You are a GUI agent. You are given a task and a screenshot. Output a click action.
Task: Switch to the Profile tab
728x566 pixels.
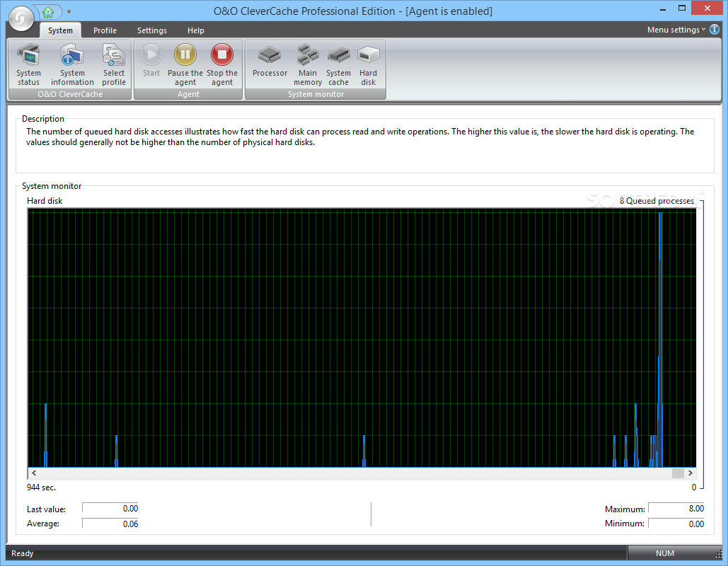click(105, 30)
